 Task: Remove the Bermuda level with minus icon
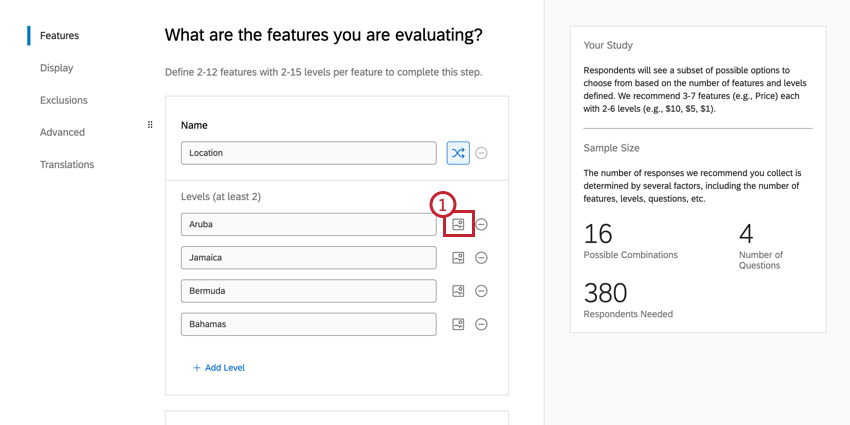[481, 291]
